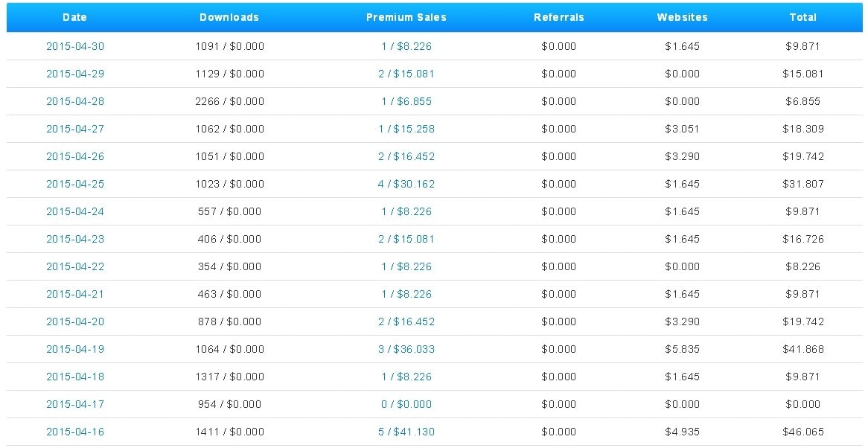The width and height of the screenshot is (868, 448).
Task: Click the Downloads column header
Action: 229,17
